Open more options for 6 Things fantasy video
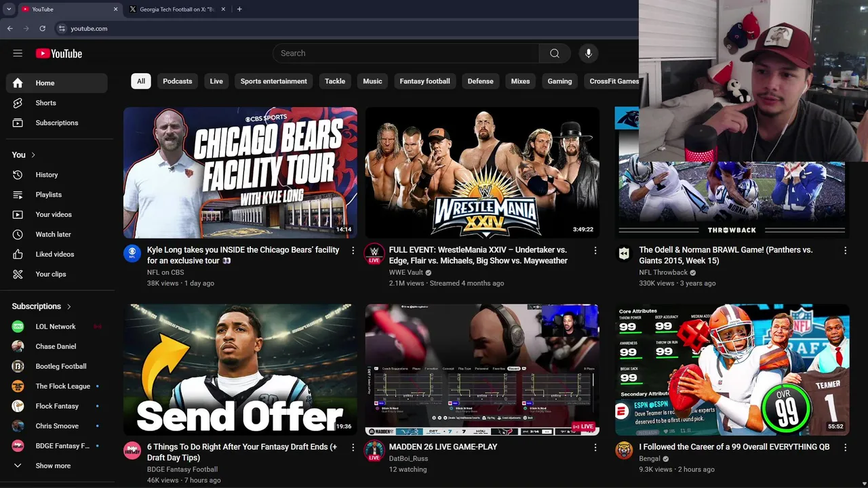The width and height of the screenshot is (868, 488). point(353,448)
